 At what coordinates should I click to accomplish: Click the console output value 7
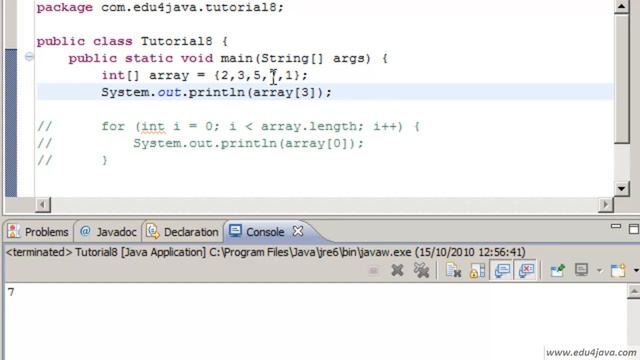point(11,292)
